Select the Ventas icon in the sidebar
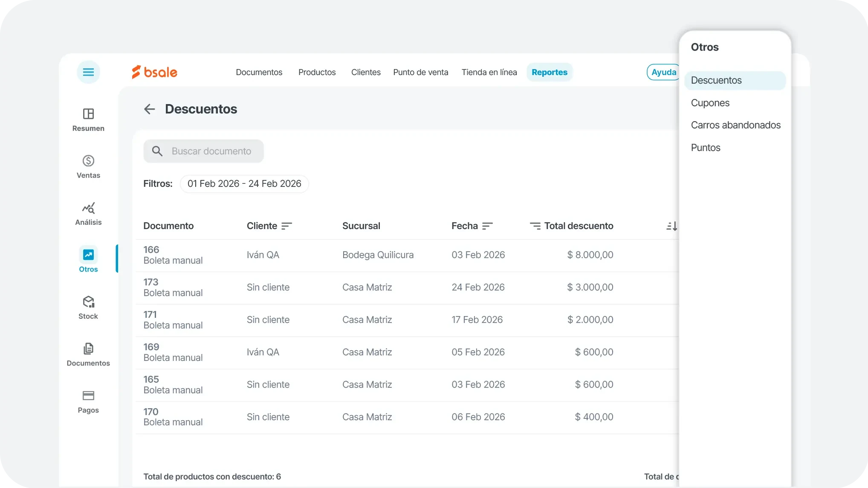This screenshot has width=868, height=488. 88,167
